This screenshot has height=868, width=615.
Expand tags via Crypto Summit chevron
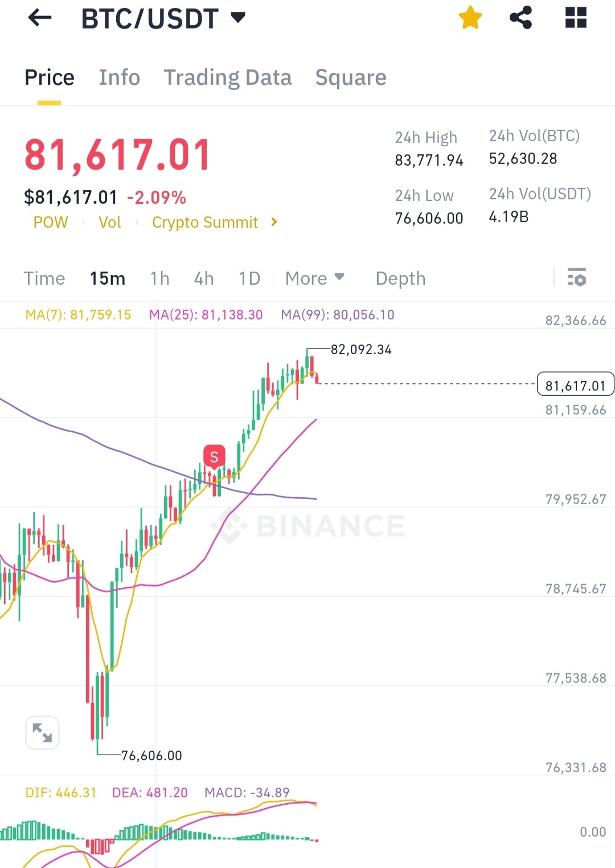click(x=274, y=222)
